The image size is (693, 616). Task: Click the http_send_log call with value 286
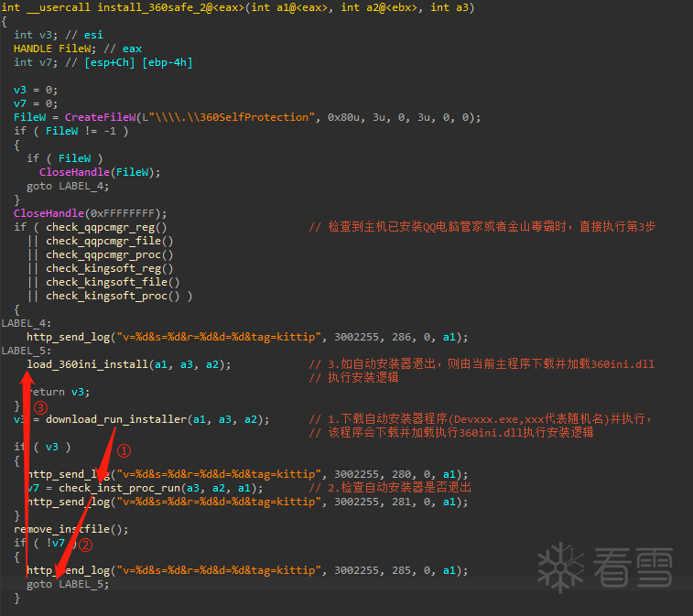click(x=247, y=337)
